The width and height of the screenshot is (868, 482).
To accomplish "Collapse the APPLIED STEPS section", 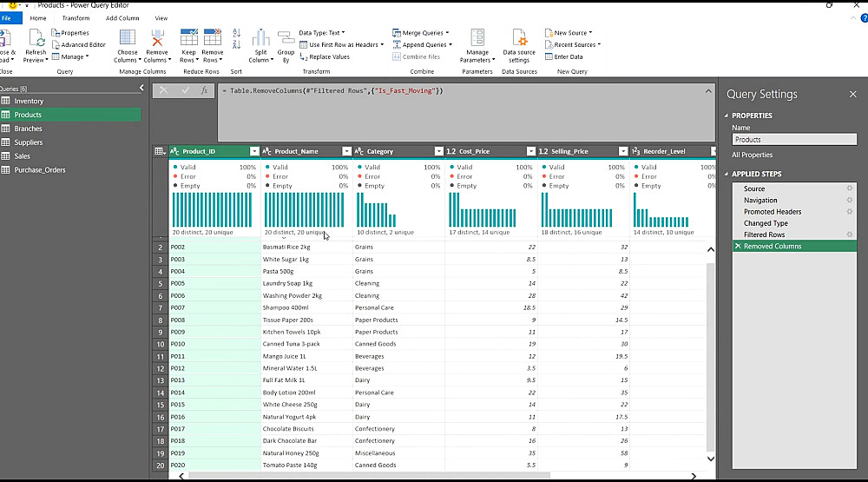I will click(x=727, y=174).
